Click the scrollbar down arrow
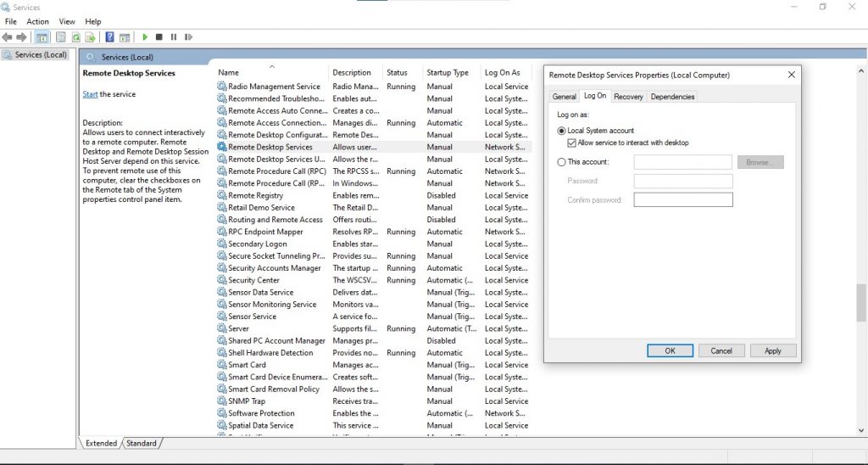The image size is (868, 465). point(861,430)
